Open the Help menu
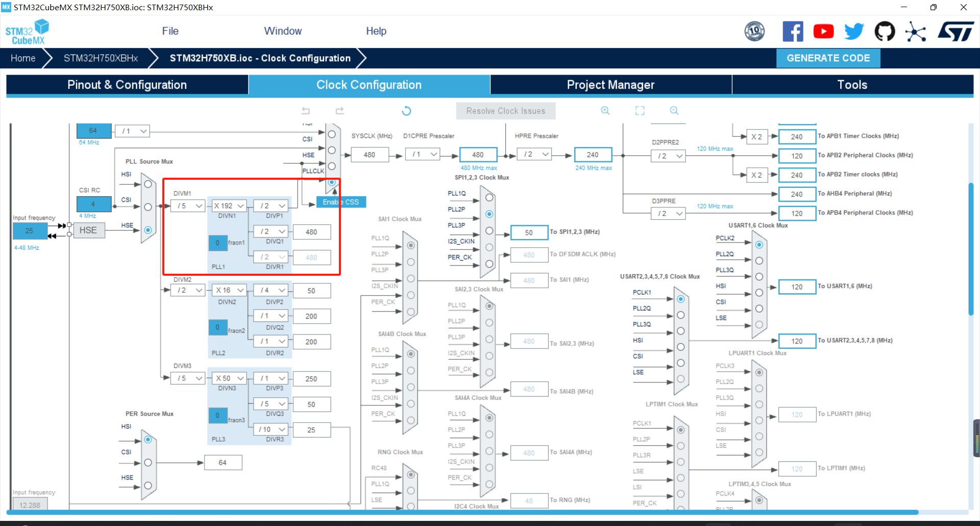980x526 pixels. [x=376, y=31]
